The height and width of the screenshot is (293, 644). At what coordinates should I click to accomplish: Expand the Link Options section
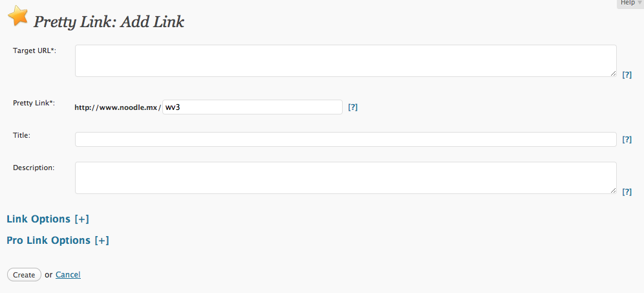47,219
